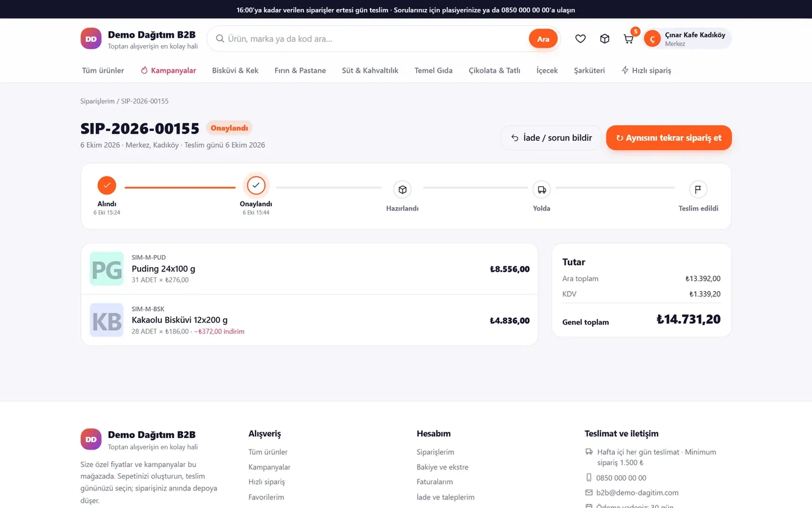Click the Onaylandı status badge
This screenshot has width=812, height=508.
pyautogui.click(x=229, y=128)
